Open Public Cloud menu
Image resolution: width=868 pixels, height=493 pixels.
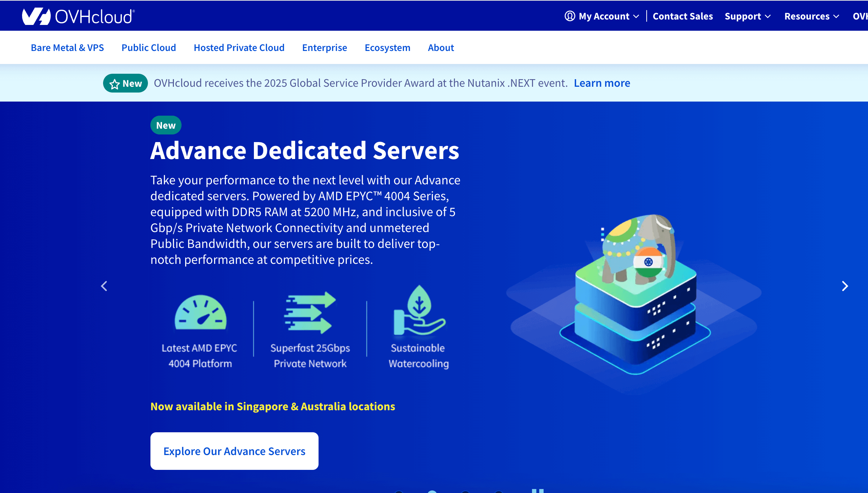tap(149, 48)
